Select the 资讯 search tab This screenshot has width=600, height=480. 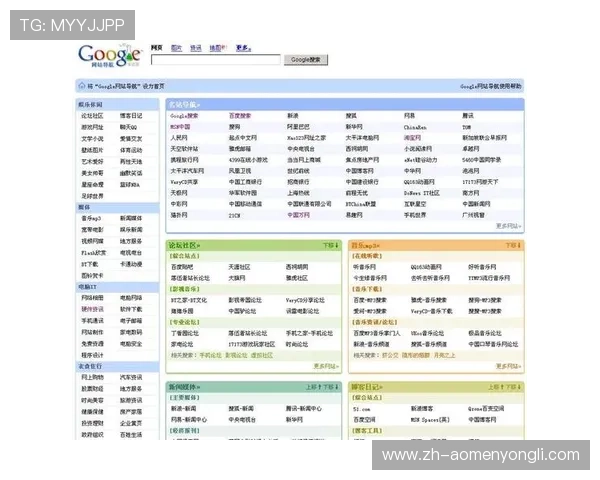(196, 48)
